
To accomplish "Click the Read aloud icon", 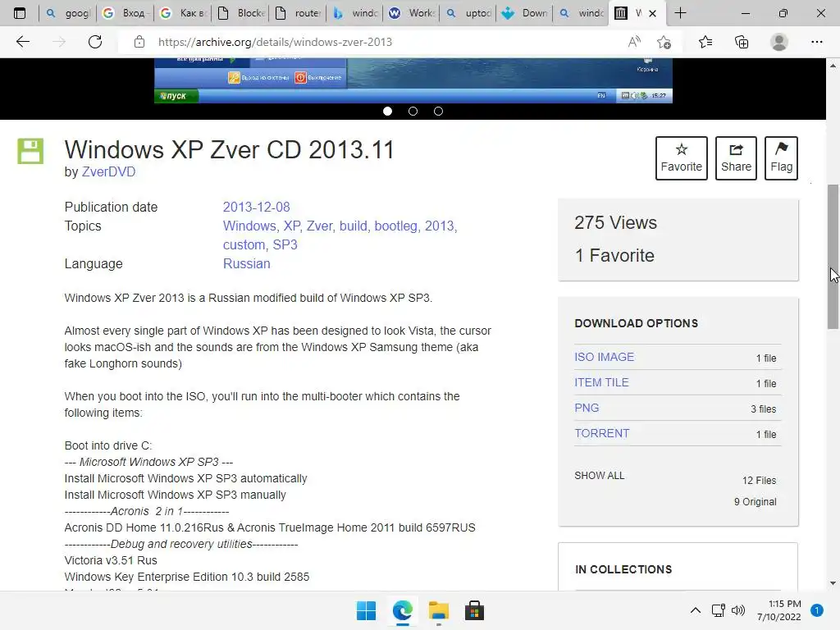I will click(634, 42).
